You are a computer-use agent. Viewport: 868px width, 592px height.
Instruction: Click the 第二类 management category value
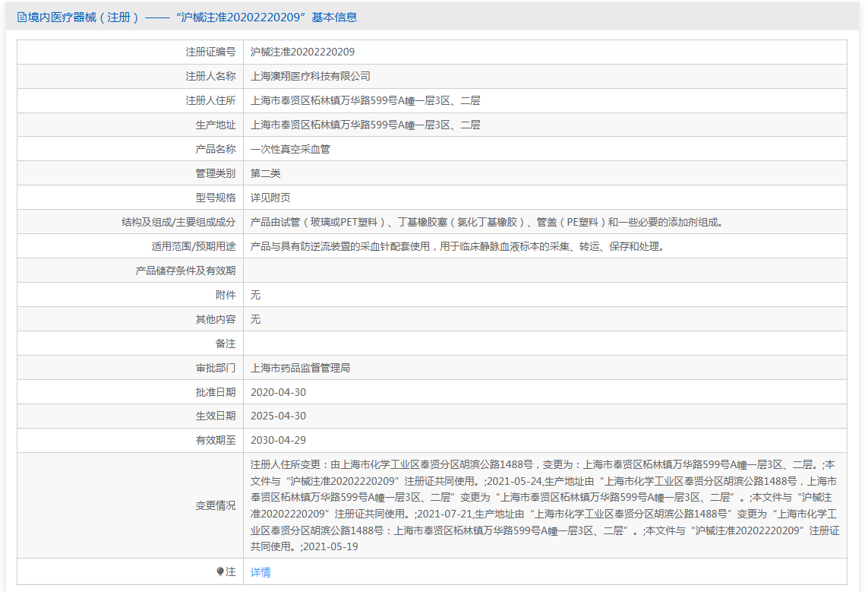(265, 173)
